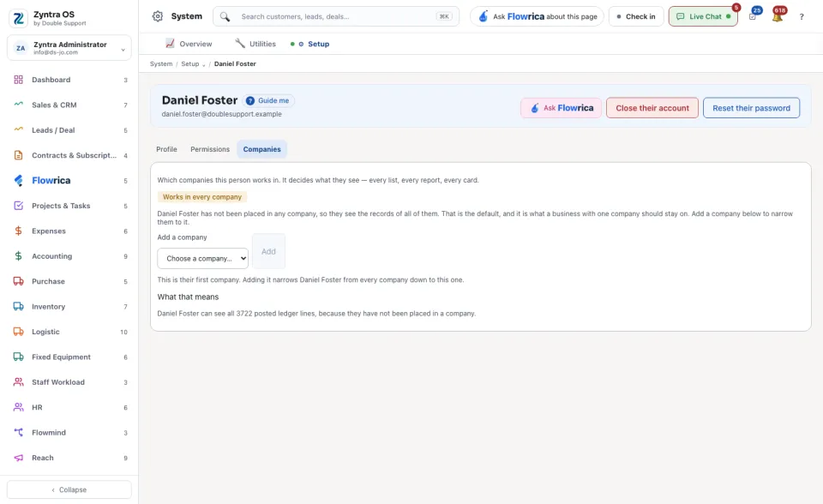Open the Inventory truck icon
This screenshot has height=504, width=823.
18,307
